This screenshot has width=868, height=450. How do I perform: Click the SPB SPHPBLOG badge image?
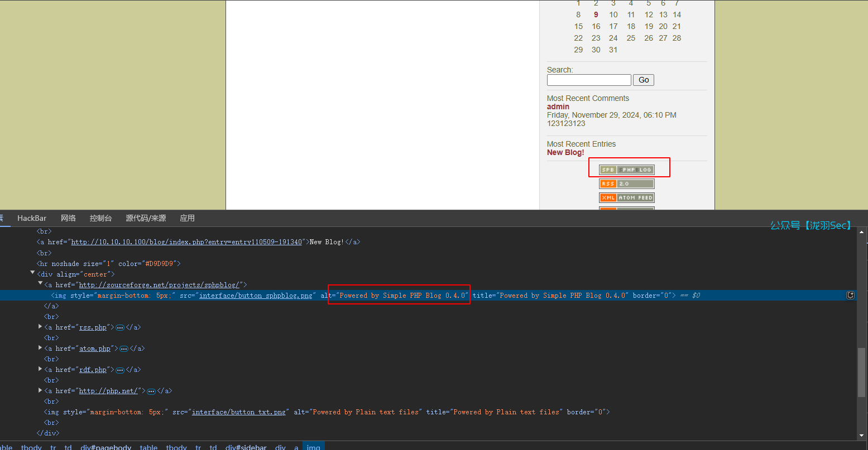point(626,170)
